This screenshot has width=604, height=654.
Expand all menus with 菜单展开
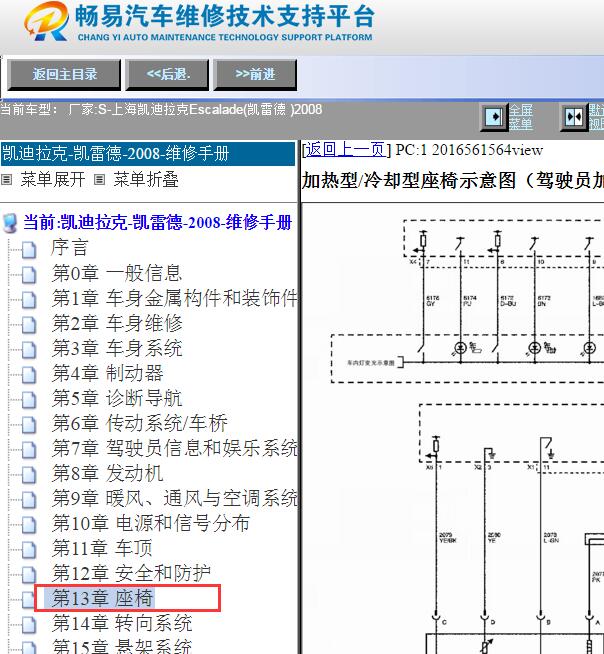pos(53,180)
